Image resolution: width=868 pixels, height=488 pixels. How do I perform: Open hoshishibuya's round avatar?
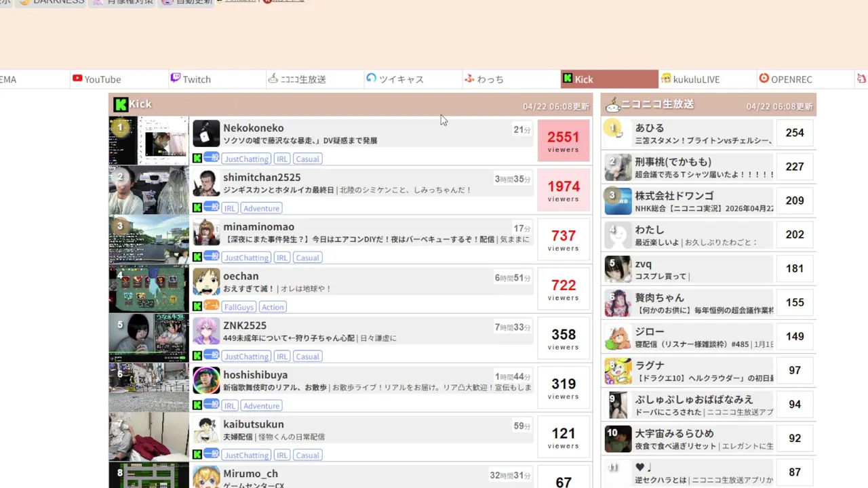(x=206, y=381)
